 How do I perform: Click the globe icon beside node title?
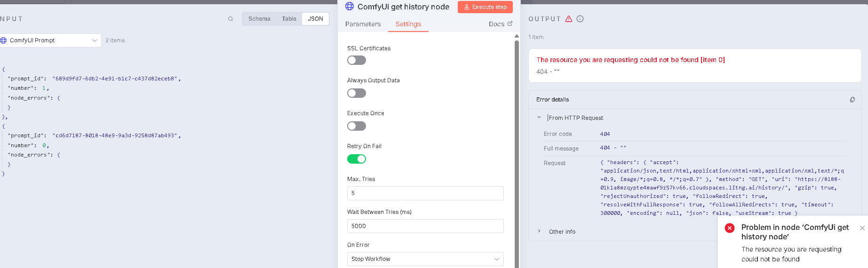point(350,6)
